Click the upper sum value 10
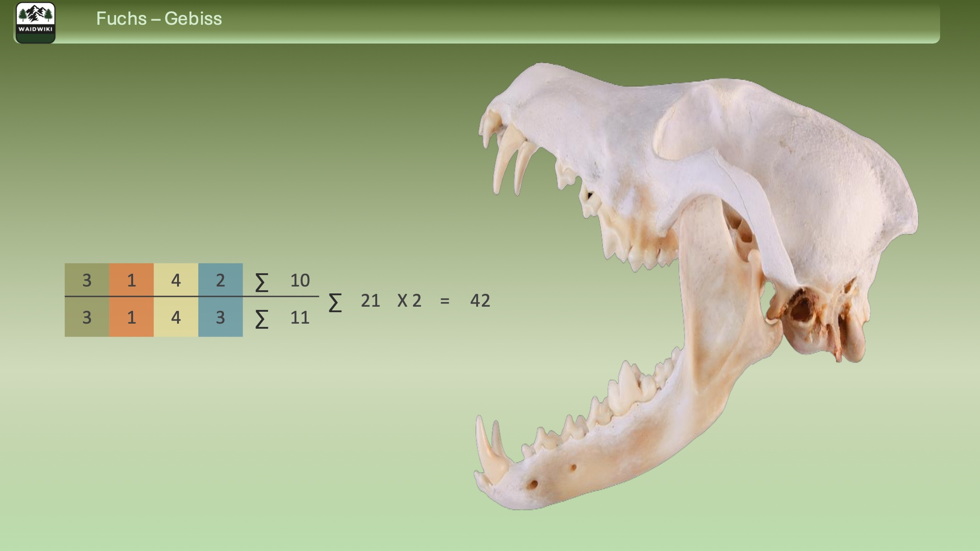This screenshot has height=551, width=980. (x=300, y=281)
